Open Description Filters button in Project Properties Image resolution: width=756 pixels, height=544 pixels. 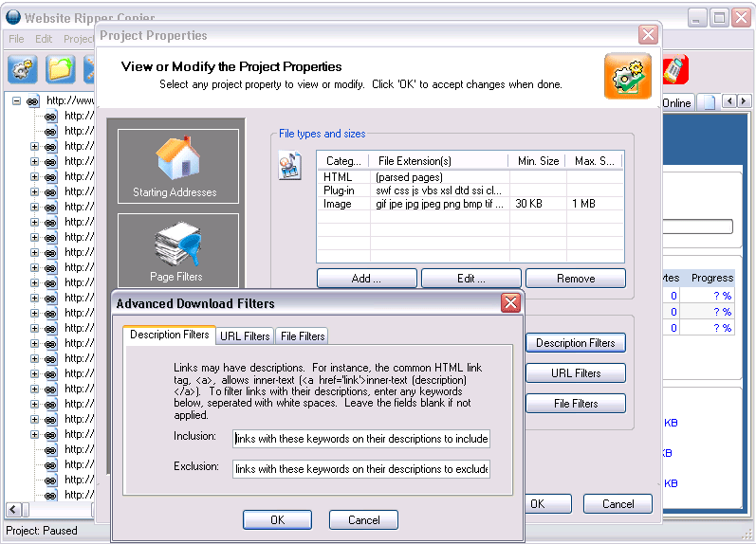tap(576, 343)
